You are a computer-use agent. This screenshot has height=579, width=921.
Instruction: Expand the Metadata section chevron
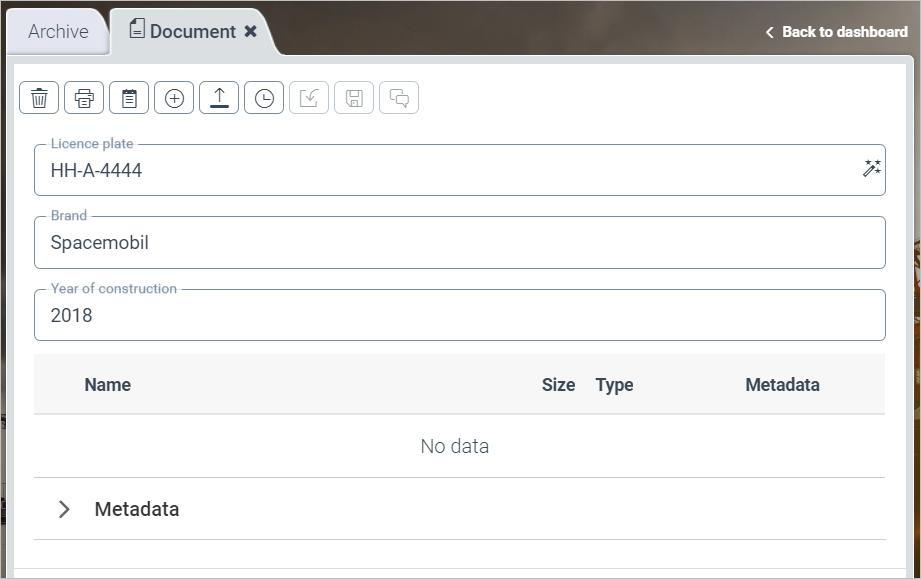(x=65, y=509)
